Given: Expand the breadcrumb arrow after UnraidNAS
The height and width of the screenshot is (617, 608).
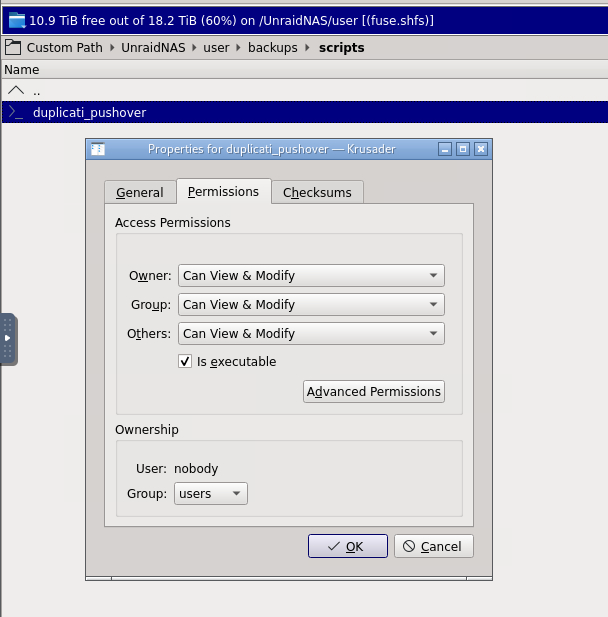Looking at the screenshot, I should [x=194, y=48].
